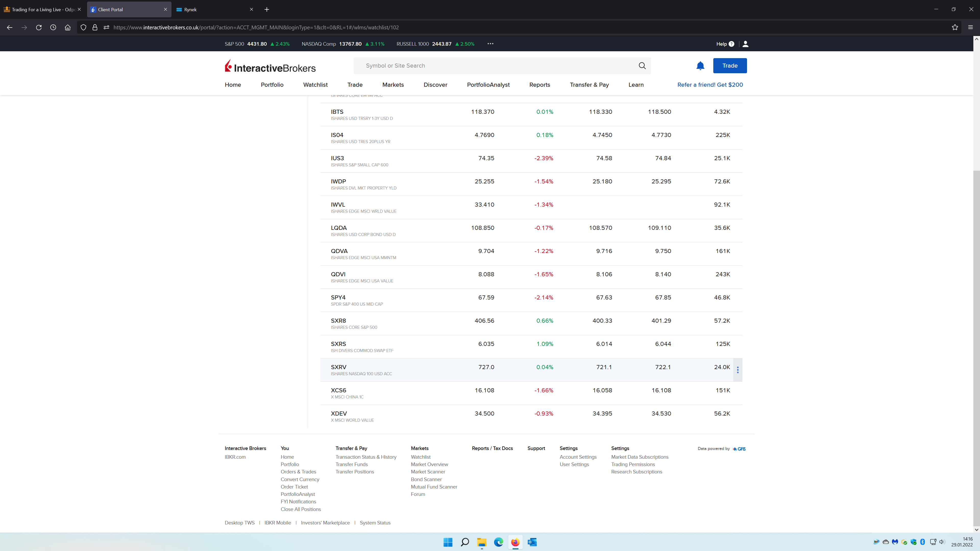
Task: Open the Learn menu item
Action: click(636, 84)
